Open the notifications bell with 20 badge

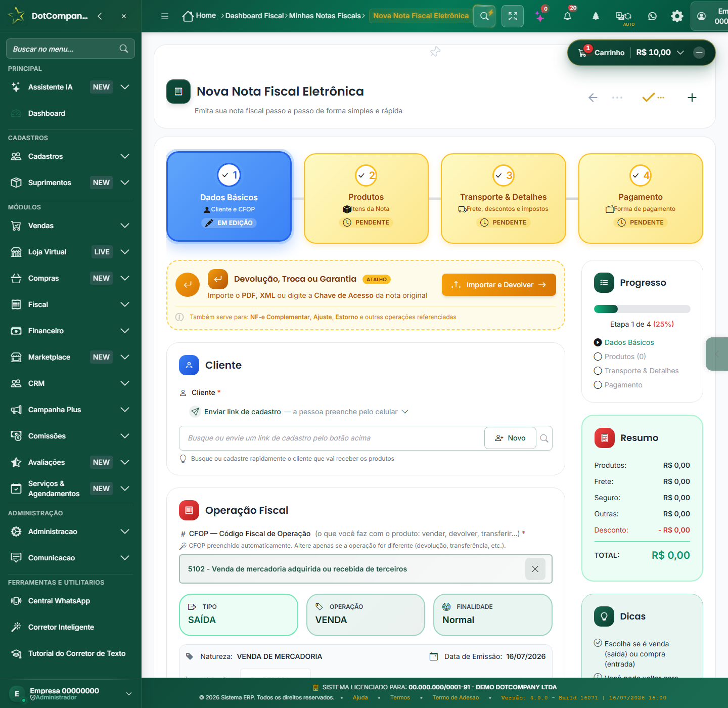567,16
